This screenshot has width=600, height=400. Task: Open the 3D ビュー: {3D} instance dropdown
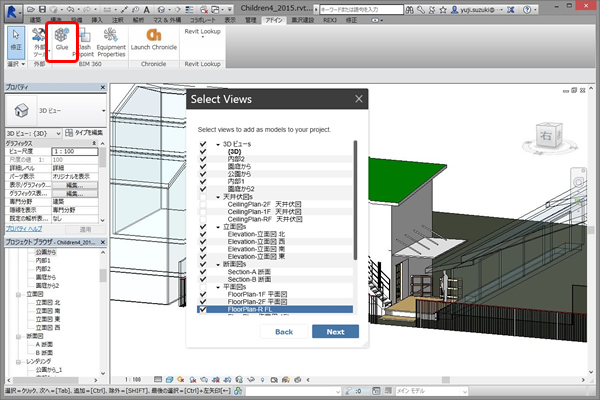tap(58, 133)
